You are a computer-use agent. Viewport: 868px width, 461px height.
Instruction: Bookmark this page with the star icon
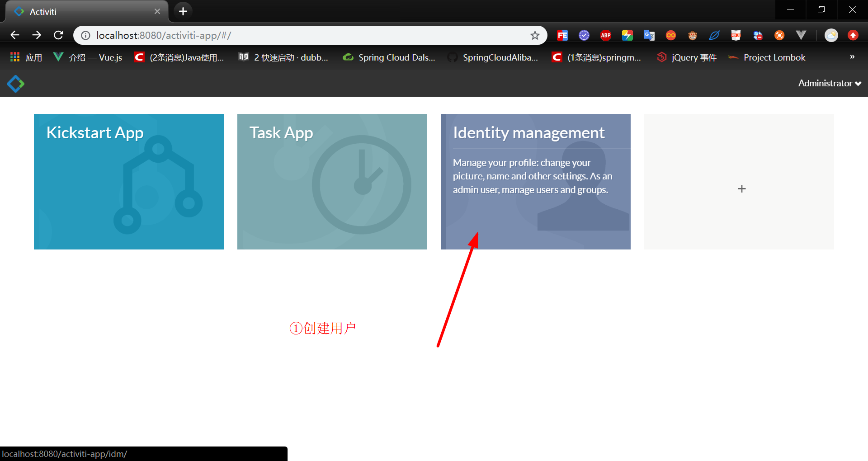535,35
